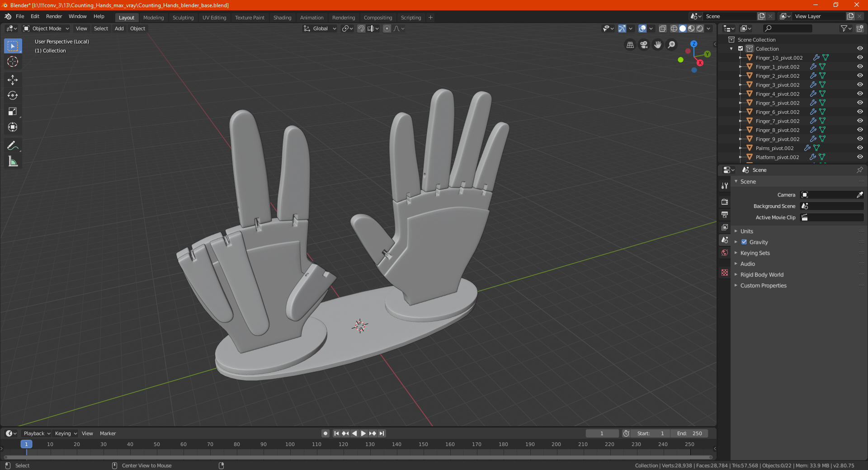
Task: Switch to rendered viewport shading
Action: 700,28
